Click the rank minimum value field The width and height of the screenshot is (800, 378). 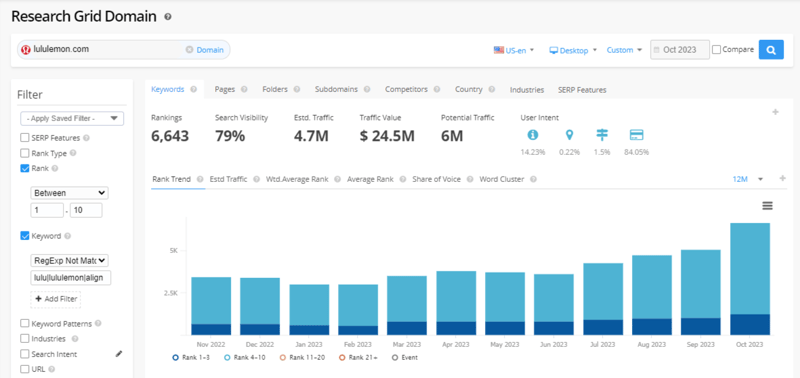46,210
